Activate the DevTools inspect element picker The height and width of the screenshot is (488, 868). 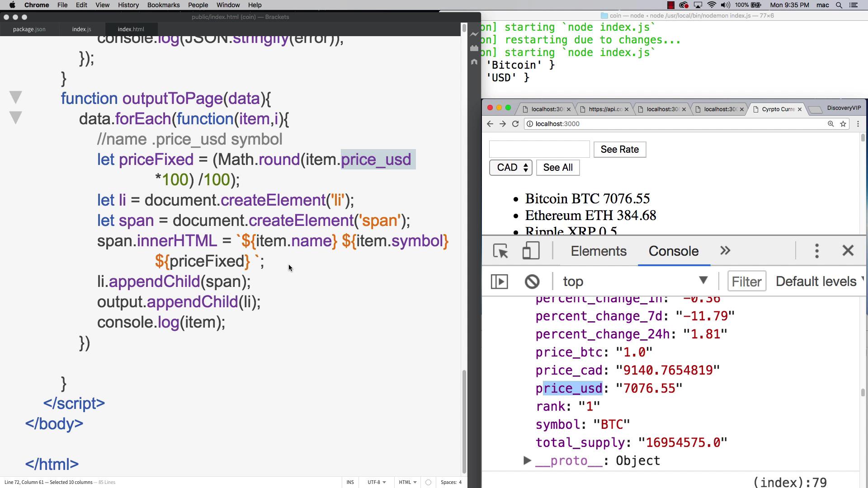[x=501, y=251]
